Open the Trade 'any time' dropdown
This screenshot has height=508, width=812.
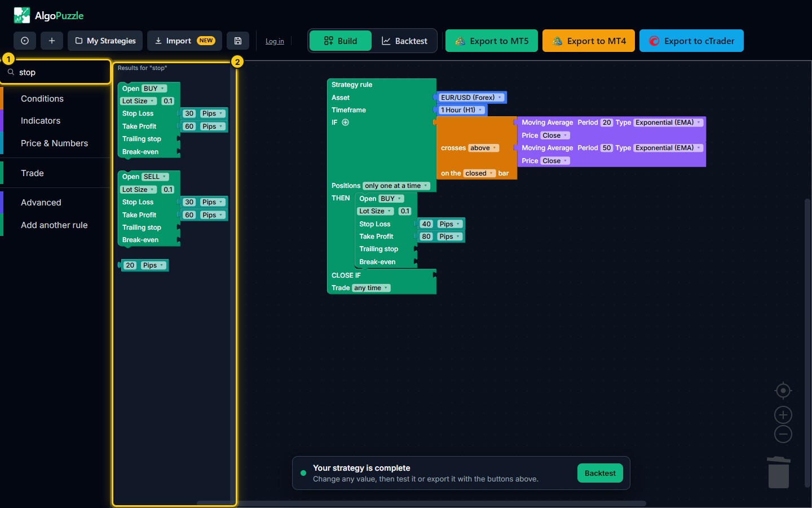(371, 288)
